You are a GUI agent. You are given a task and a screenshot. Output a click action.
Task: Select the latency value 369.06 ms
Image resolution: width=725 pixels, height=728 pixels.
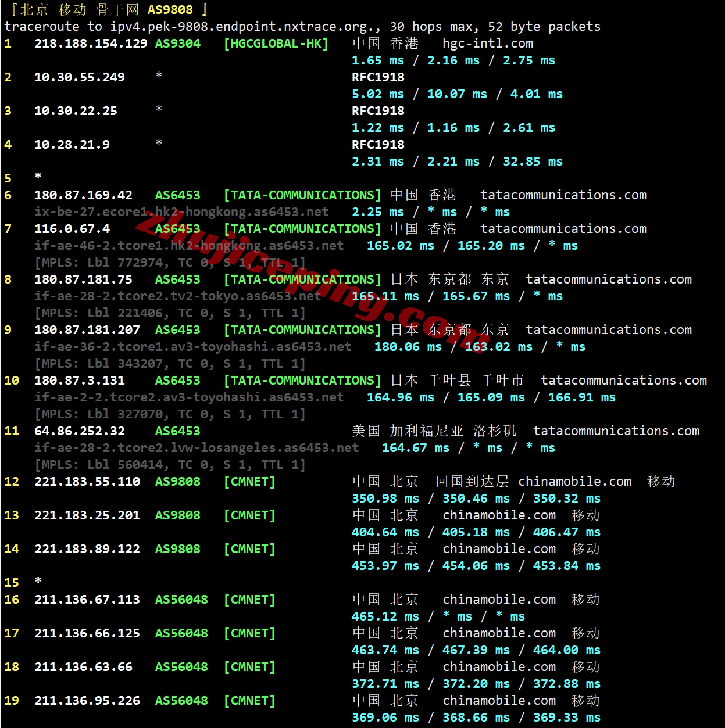pyautogui.click(x=385, y=718)
